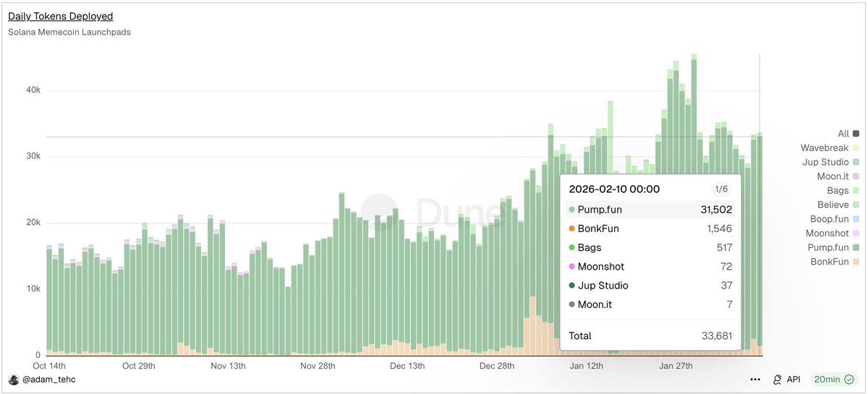Toggle the Wavebreak series in the legend

(830, 147)
